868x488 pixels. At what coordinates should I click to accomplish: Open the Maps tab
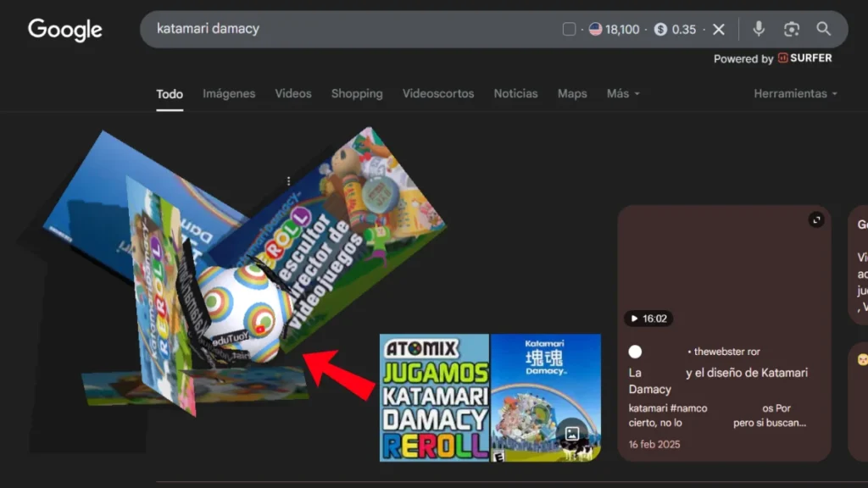click(x=572, y=93)
